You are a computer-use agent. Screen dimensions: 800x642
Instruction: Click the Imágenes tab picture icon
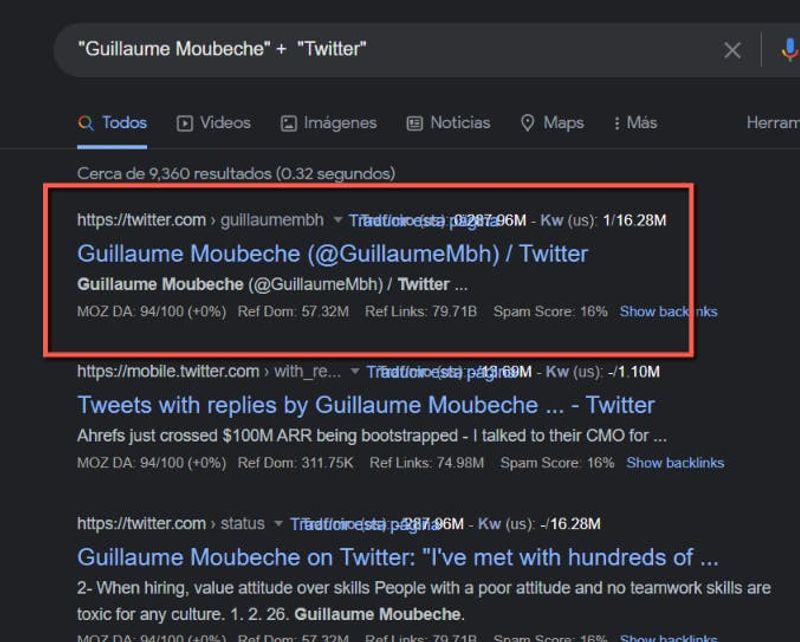pos(289,124)
